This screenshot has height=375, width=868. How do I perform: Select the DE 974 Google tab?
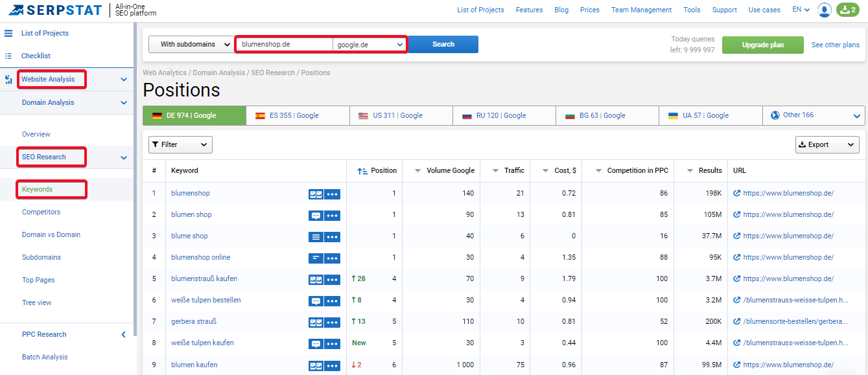(194, 115)
